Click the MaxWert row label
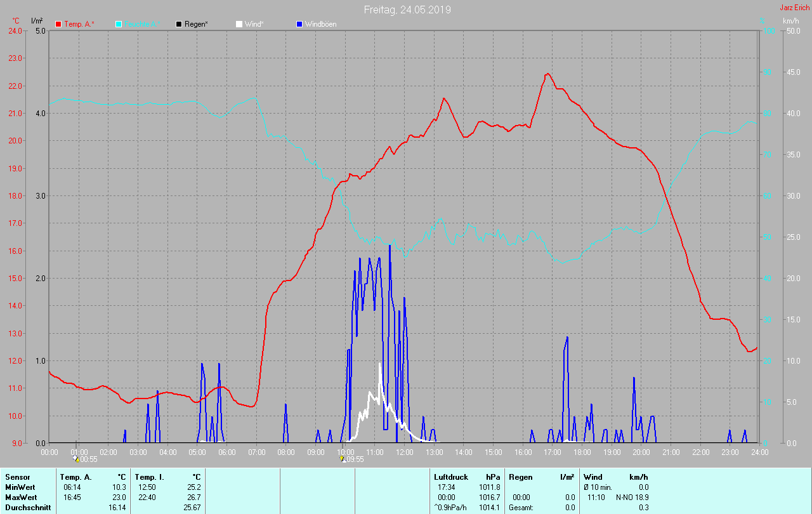This screenshot has width=812, height=514. (x=22, y=498)
